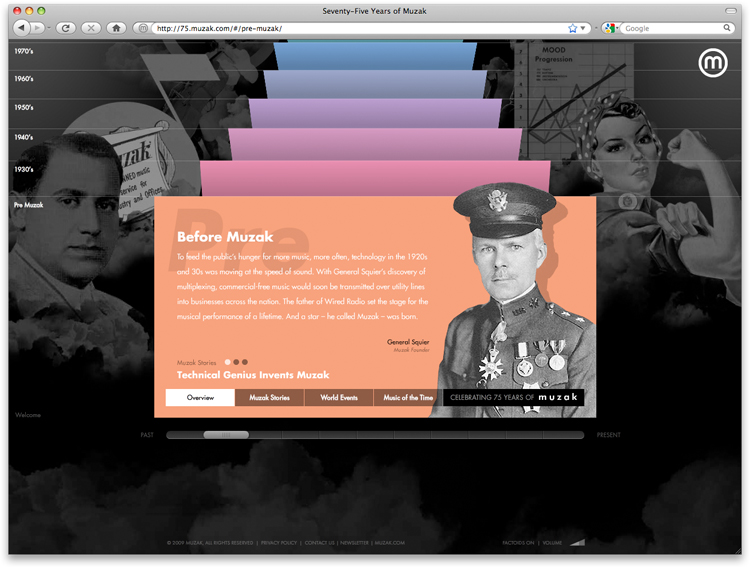Open the Muzak.com footer link
The width and height of the screenshot is (750, 568).
point(389,543)
